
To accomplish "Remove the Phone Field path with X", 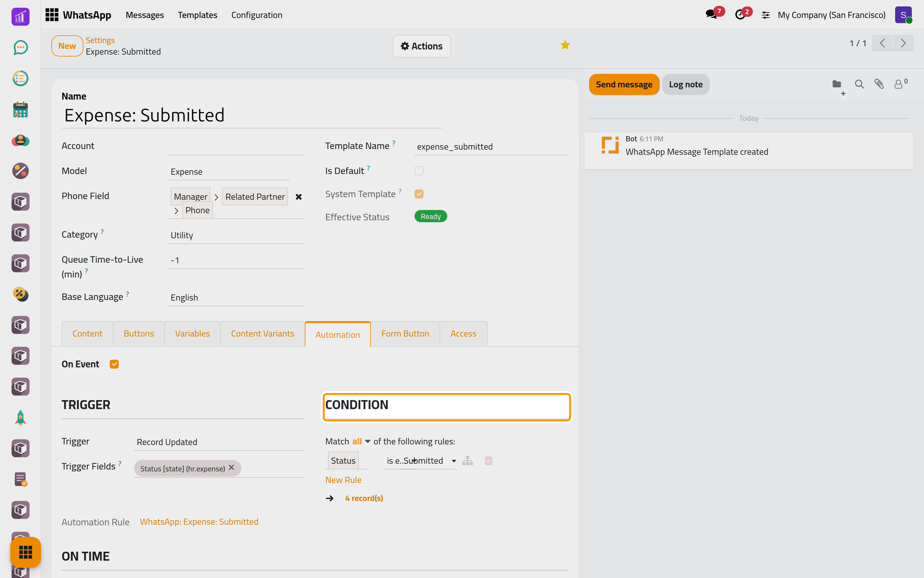I will (x=298, y=197).
